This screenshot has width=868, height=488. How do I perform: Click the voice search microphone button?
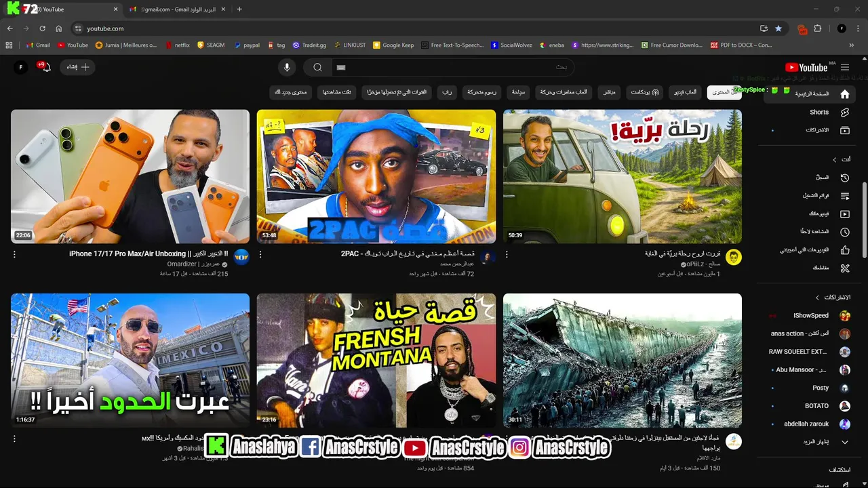pos(287,67)
